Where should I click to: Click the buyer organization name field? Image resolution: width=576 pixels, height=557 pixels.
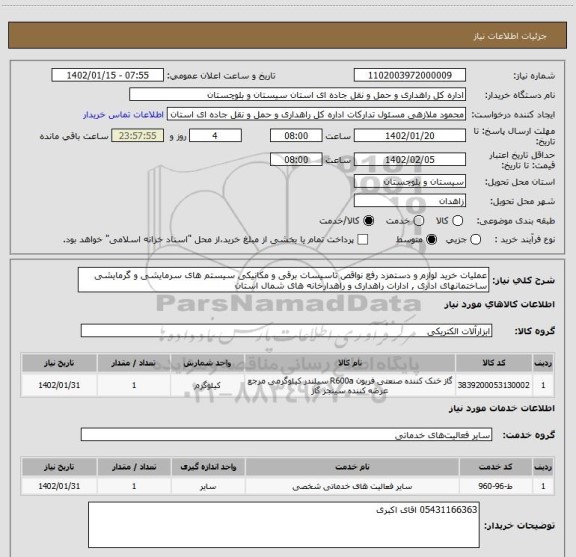297,95
